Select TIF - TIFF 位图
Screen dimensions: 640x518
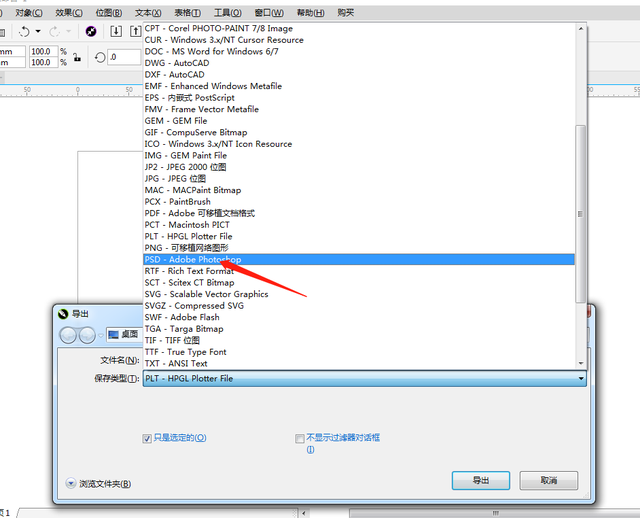point(359,340)
